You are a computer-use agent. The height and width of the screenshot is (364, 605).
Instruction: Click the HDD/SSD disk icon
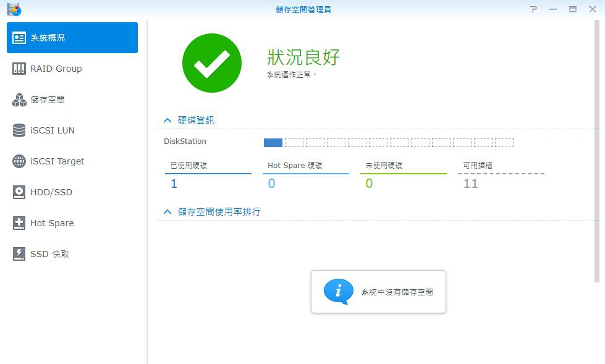pyautogui.click(x=19, y=192)
